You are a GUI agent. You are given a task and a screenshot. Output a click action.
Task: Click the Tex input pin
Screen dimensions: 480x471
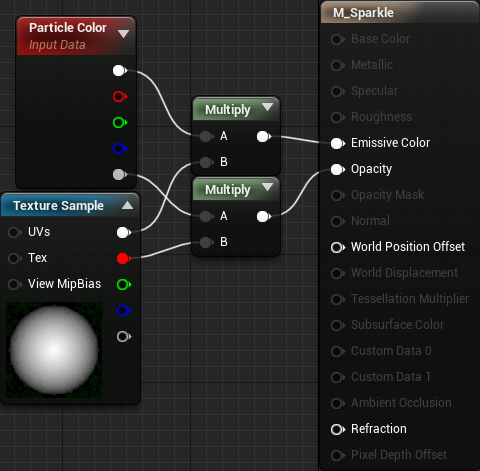(15, 258)
